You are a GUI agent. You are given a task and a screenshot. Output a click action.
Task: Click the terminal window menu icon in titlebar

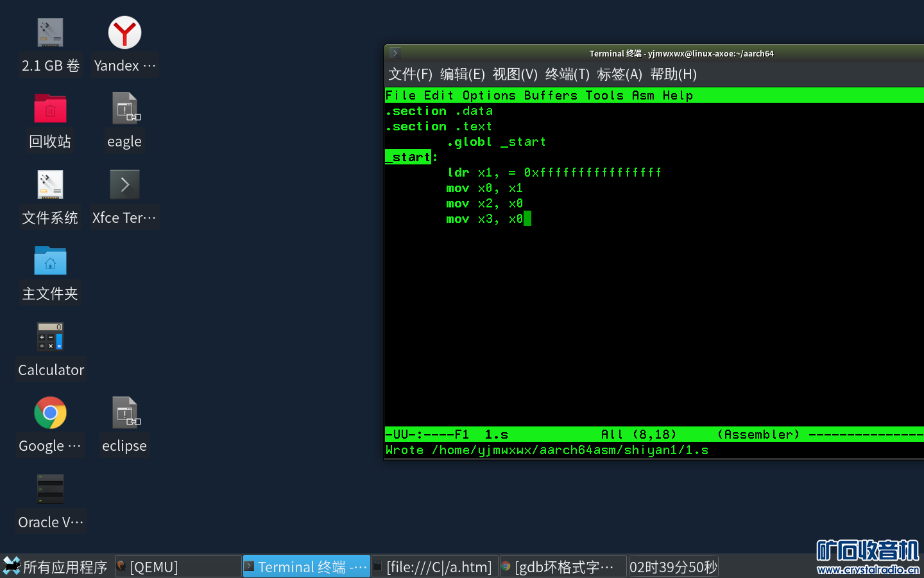395,53
